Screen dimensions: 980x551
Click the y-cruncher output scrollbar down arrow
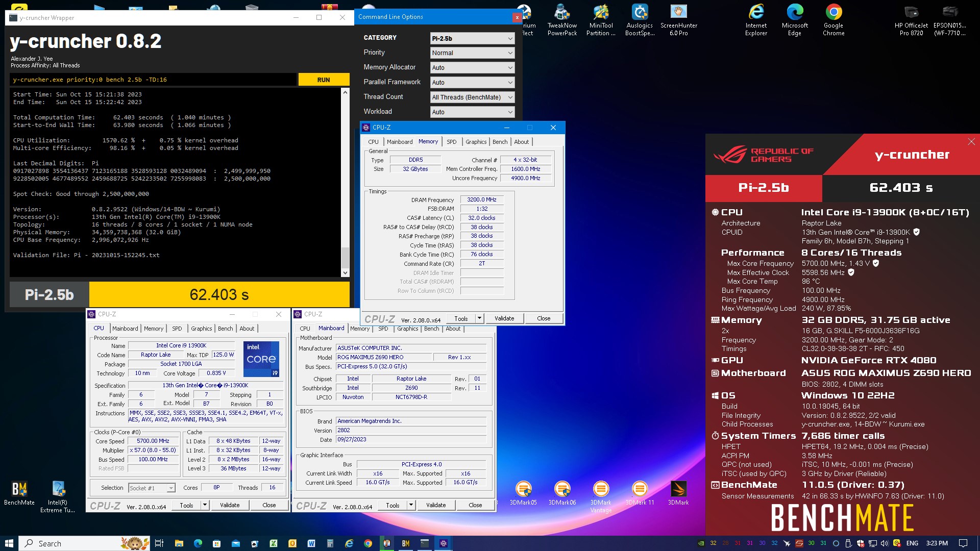(x=345, y=273)
